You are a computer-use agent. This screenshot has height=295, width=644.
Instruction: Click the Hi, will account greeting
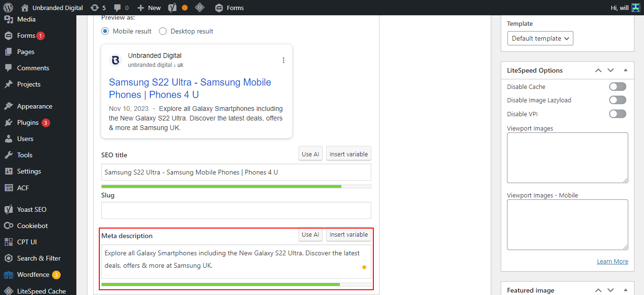pyautogui.click(x=621, y=8)
